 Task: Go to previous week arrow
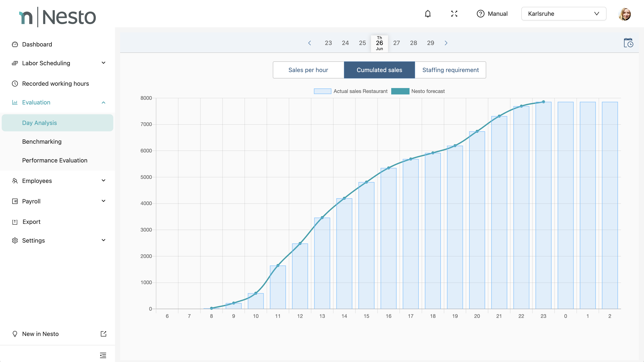coord(309,43)
